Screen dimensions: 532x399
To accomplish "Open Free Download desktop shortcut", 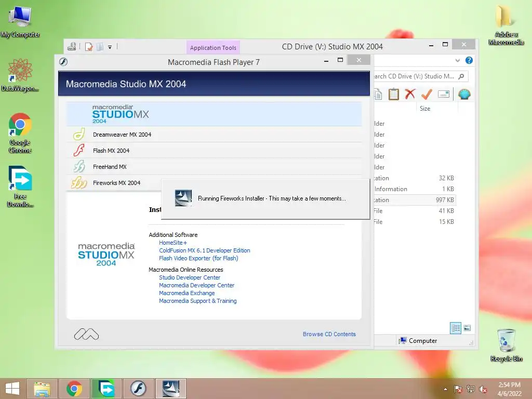I will click(x=20, y=187).
